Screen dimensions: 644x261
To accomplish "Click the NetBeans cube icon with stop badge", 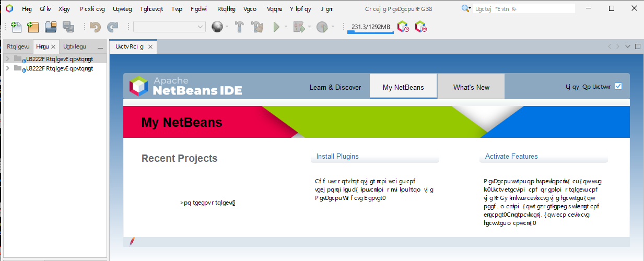I will 420,27.
